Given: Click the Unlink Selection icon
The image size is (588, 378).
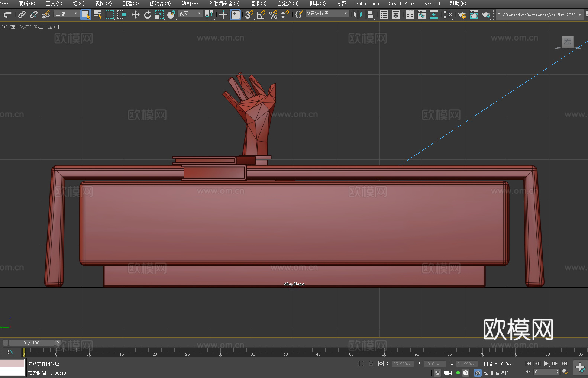Looking at the screenshot, I should (x=34, y=14).
